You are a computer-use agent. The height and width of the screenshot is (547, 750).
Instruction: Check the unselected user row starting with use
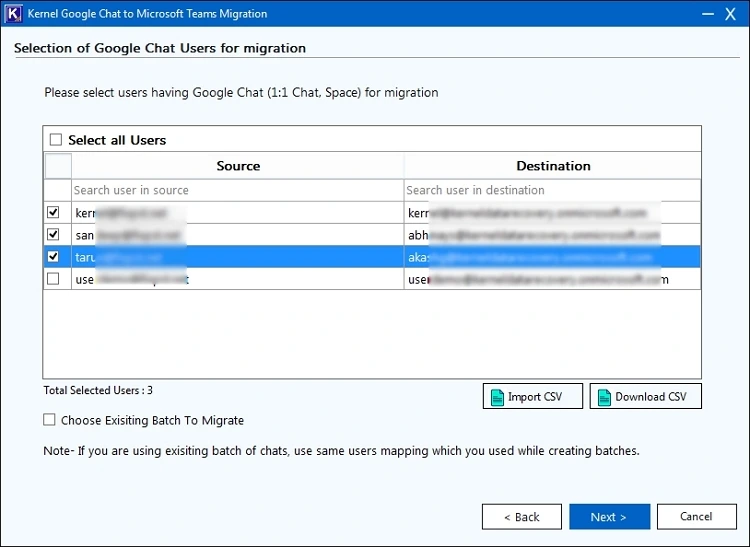pos(53,279)
